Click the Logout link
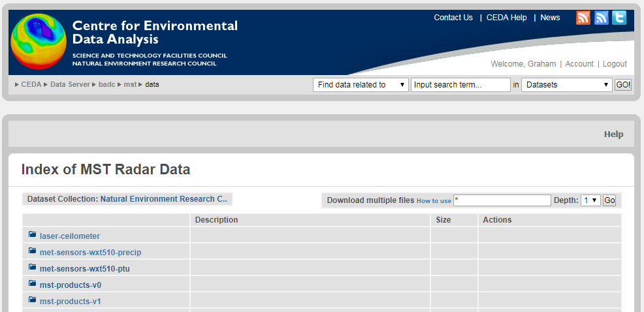 click(615, 64)
